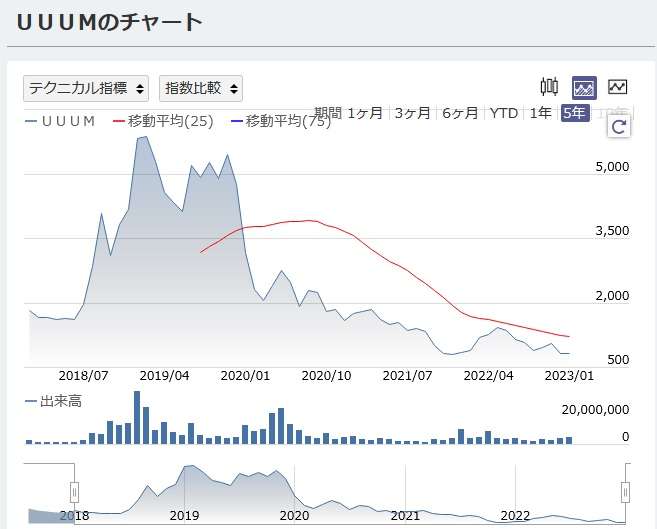This screenshot has height=529, width=657.
Task: Click the 2021/07 x-axis label
Action: click(407, 376)
